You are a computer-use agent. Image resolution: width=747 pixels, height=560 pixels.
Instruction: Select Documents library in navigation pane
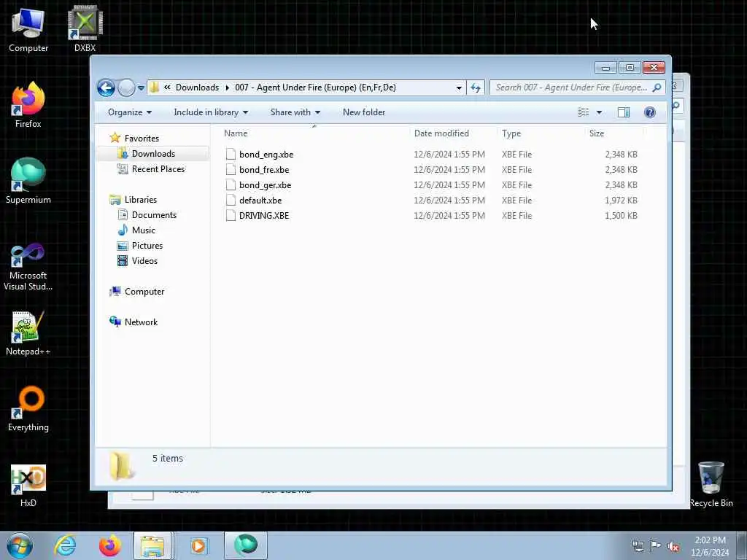[154, 215]
